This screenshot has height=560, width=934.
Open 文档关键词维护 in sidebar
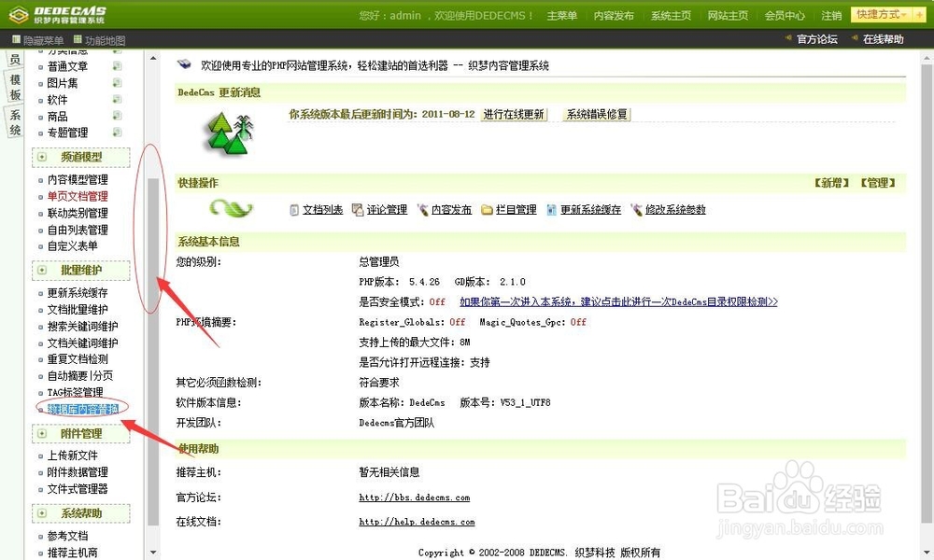(x=82, y=343)
